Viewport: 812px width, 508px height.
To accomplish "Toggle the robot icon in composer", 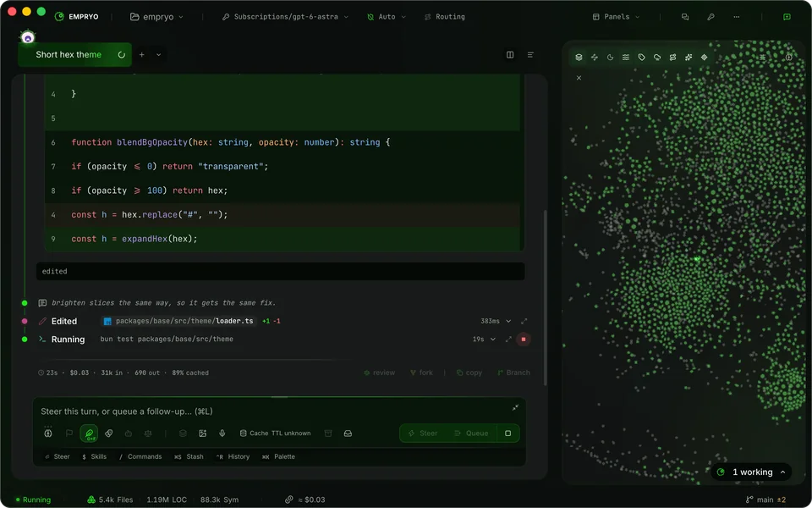I will [129, 433].
